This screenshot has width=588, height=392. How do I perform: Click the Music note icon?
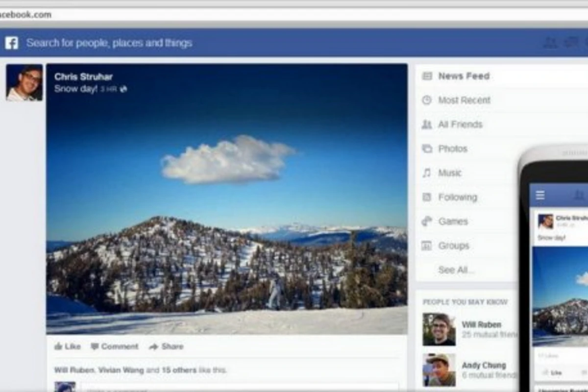pyautogui.click(x=427, y=173)
